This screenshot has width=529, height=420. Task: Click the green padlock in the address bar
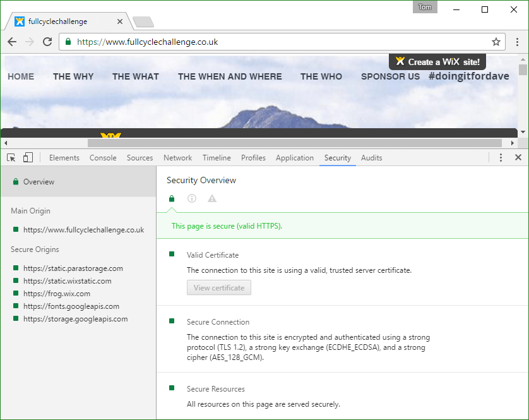[67, 42]
